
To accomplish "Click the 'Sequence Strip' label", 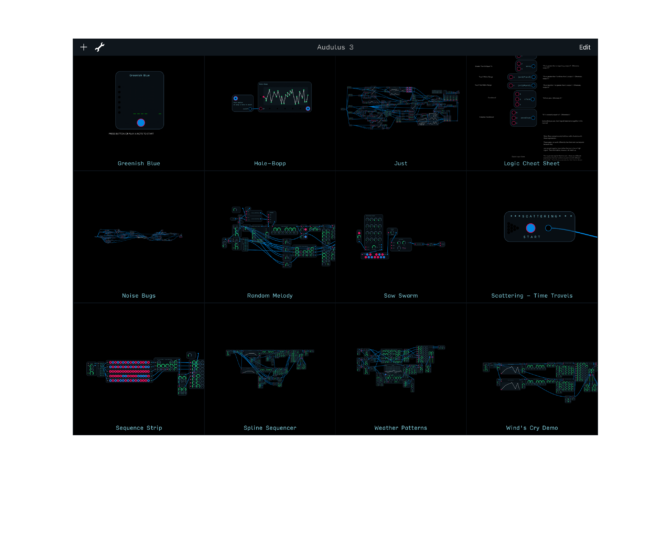I will (139, 427).
